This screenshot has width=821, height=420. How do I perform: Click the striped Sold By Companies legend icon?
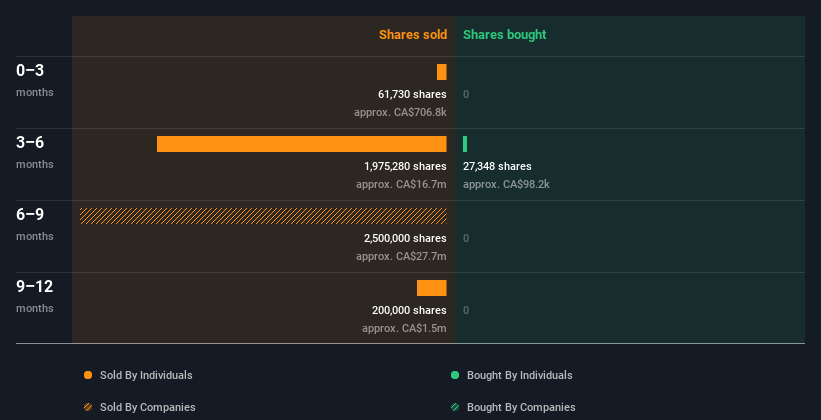click(88, 407)
